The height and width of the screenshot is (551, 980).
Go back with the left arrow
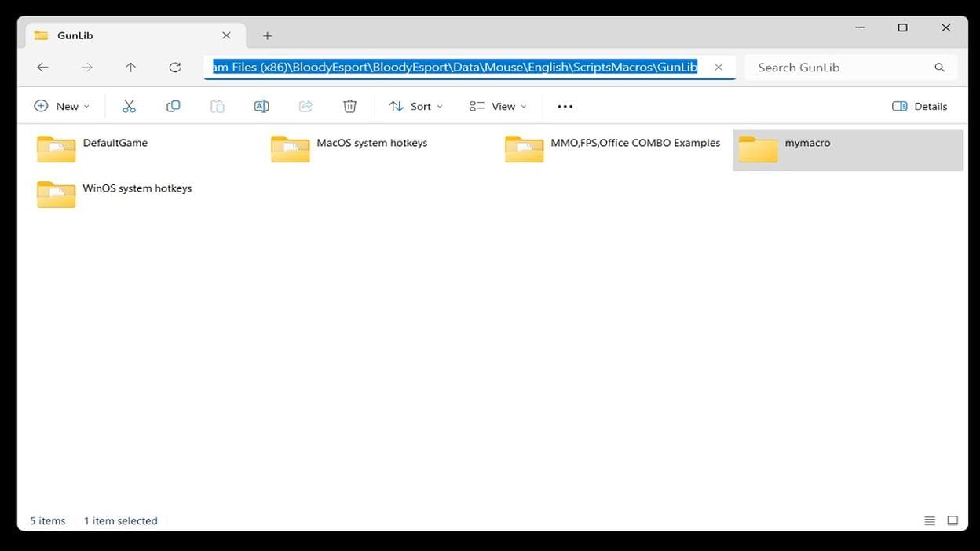[42, 68]
